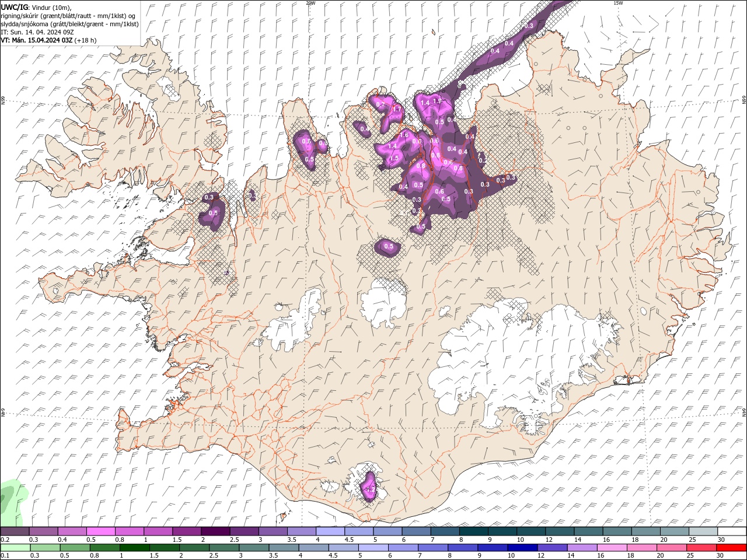Click the deep blue 10 rain legend swatch
The width and height of the screenshot is (747, 560).
click(x=522, y=548)
